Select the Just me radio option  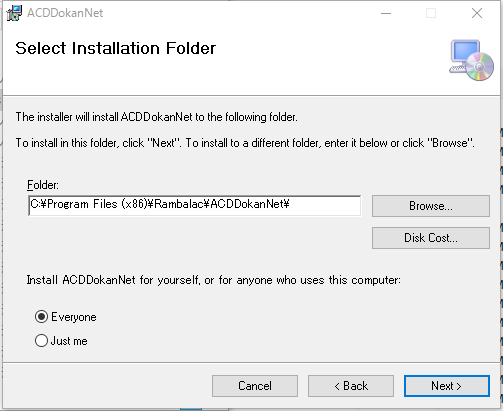(41, 341)
